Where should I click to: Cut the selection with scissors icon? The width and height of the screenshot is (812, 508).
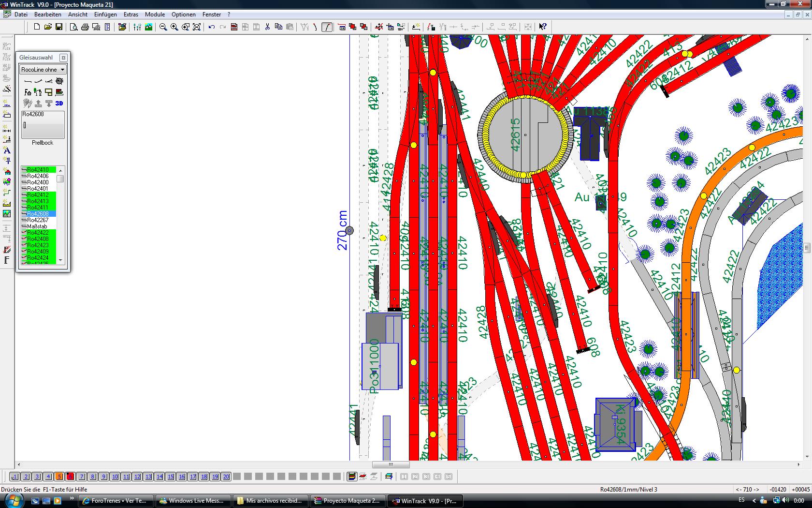[x=267, y=27]
